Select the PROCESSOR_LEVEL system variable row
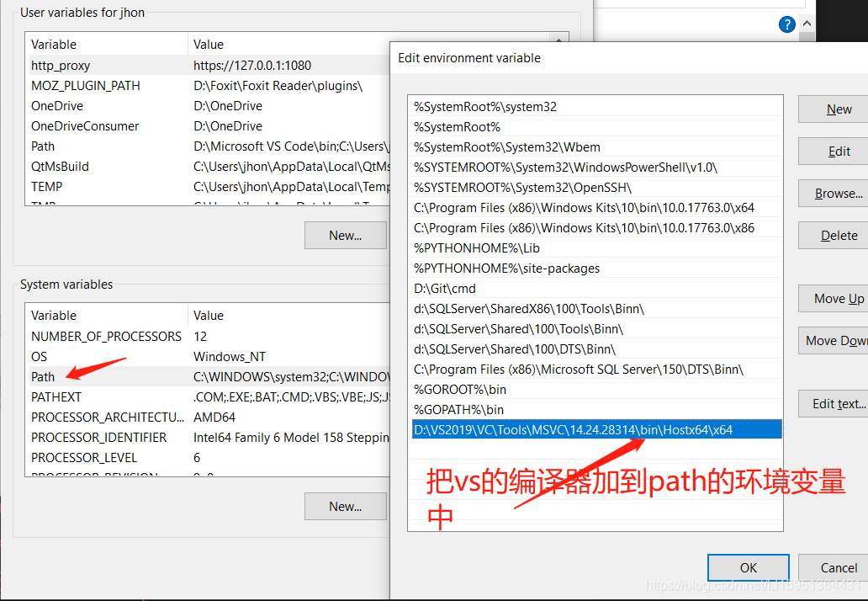Image resolution: width=868 pixels, height=601 pixels. 208,458
